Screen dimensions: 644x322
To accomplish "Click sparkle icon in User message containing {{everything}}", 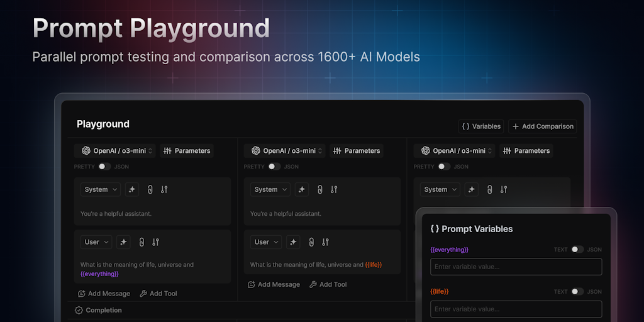I will tap(123, 242).
